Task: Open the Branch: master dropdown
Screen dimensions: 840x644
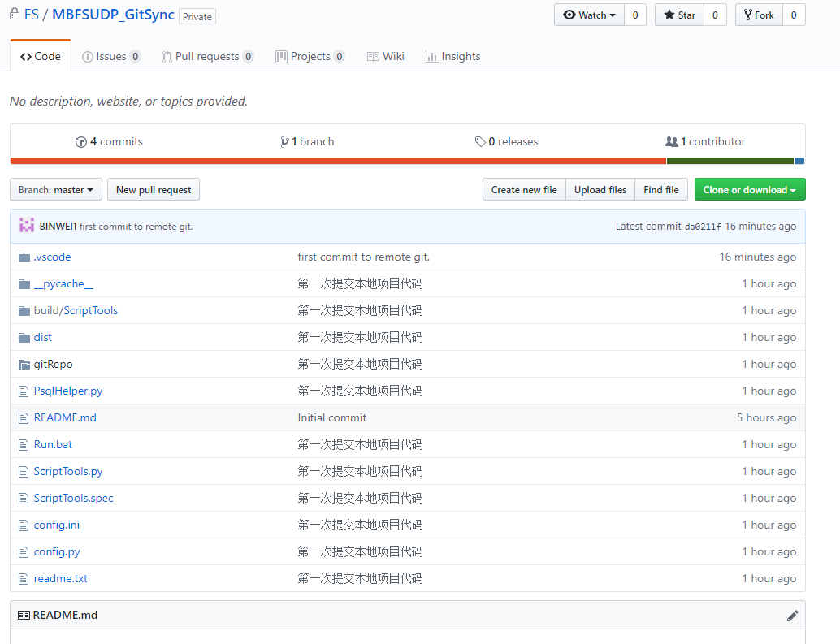Action: (56, 189)
